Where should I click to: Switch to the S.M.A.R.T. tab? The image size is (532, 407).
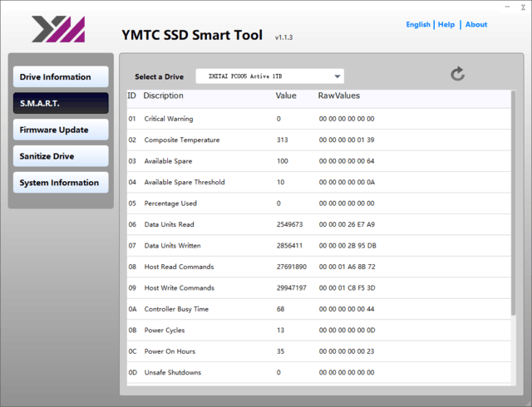coord(61,103)
